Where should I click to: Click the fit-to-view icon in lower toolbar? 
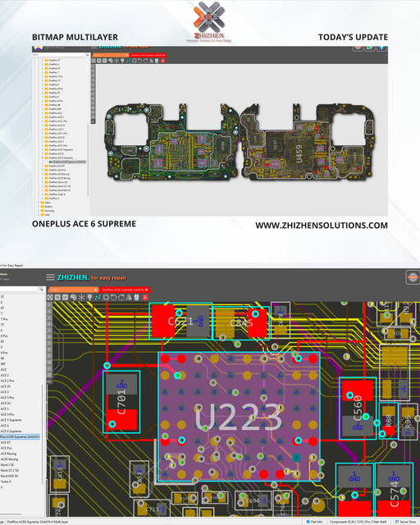pos(49,297)
